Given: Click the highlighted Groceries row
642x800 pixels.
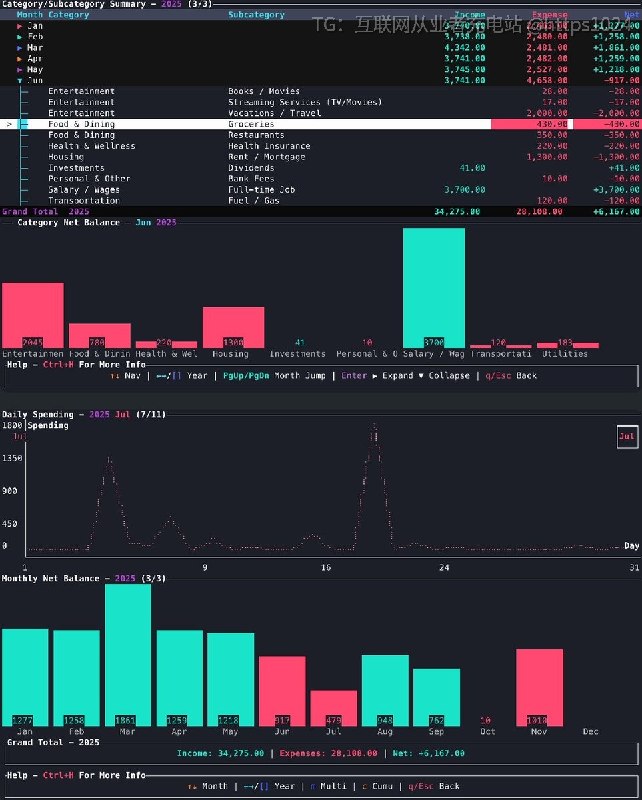Looking at the screenshot, I should pos(321,124).
